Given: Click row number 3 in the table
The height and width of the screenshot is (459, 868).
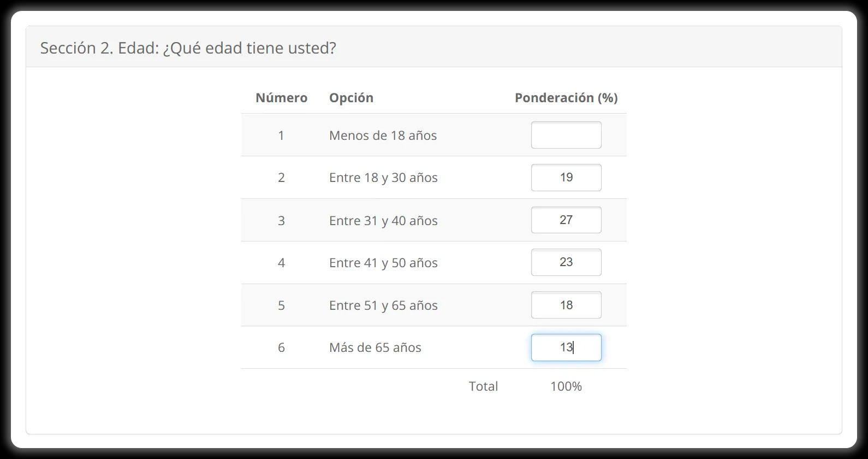Looking at the screenshot, I should pyautogui.click(x=281, y=220).
